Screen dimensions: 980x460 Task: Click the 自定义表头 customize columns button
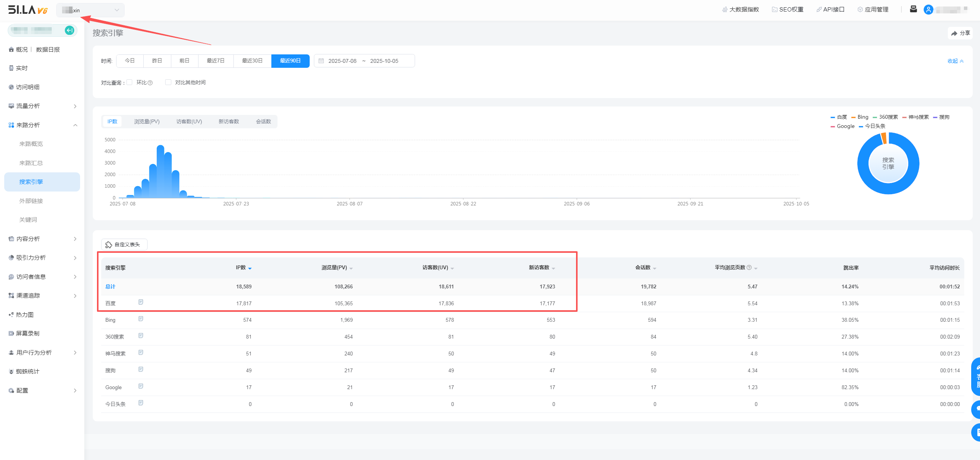coord(124,244)
